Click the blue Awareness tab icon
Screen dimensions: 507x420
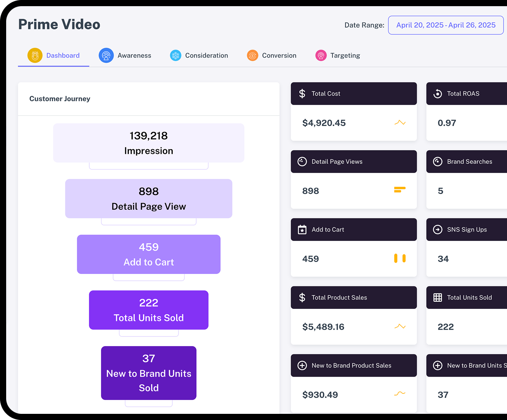click(x=106, y=55)
